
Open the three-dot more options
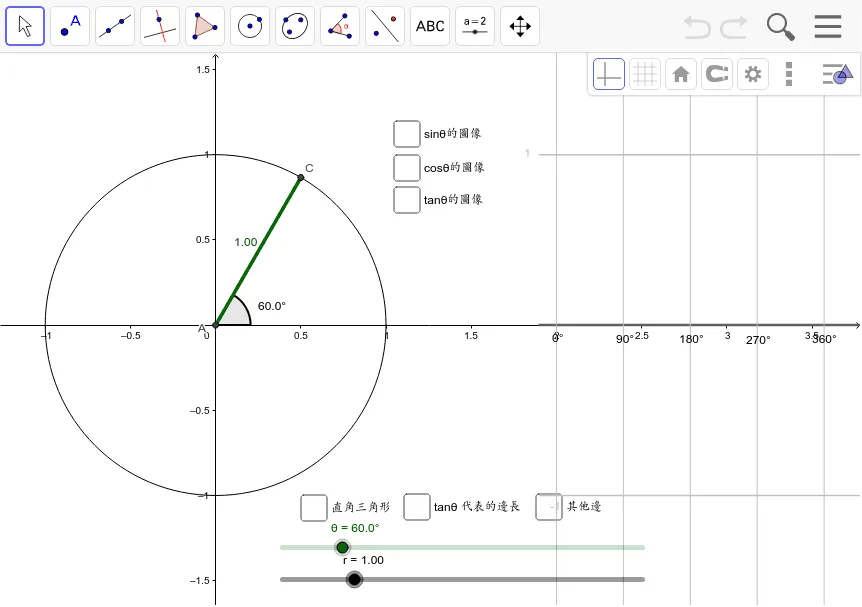click(x=789, y=74)
